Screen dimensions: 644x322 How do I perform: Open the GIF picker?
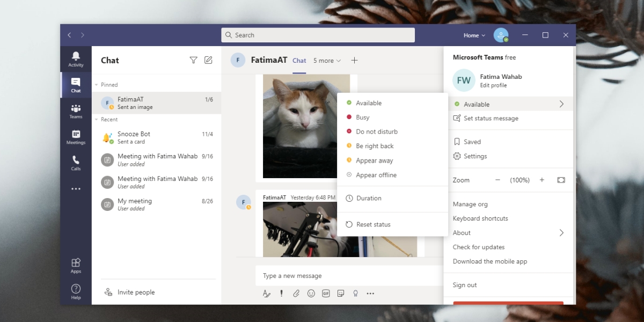[x=326, y=293]
